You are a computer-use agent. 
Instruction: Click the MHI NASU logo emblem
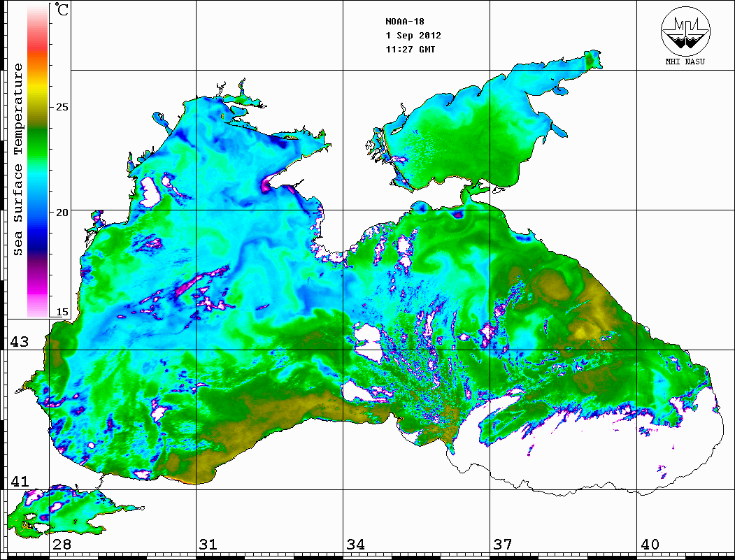tap(685, 31)
